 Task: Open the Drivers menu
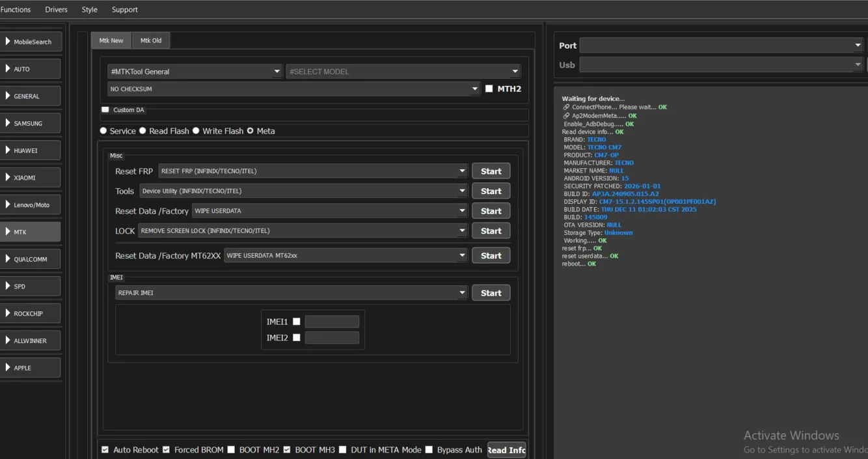pos(56,10)
